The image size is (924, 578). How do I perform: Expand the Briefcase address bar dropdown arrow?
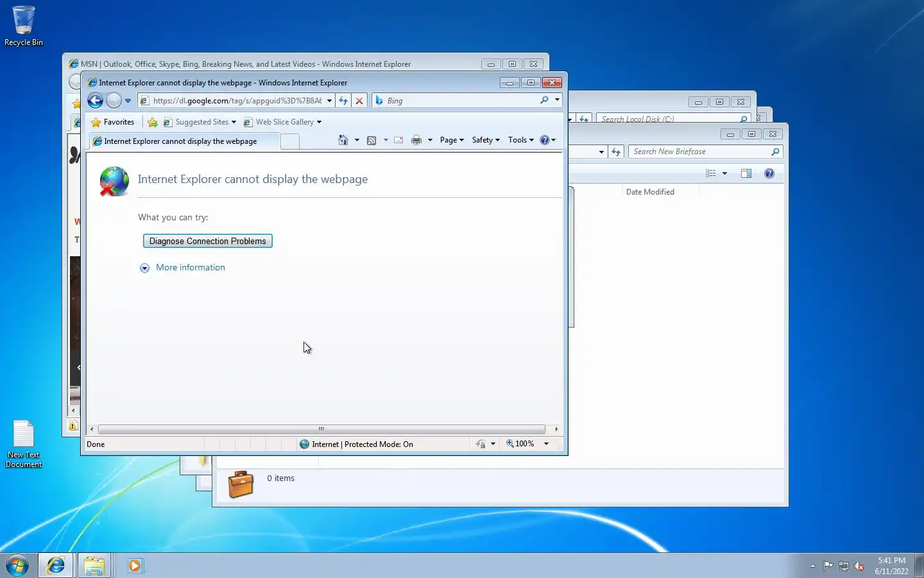[601, 152]
